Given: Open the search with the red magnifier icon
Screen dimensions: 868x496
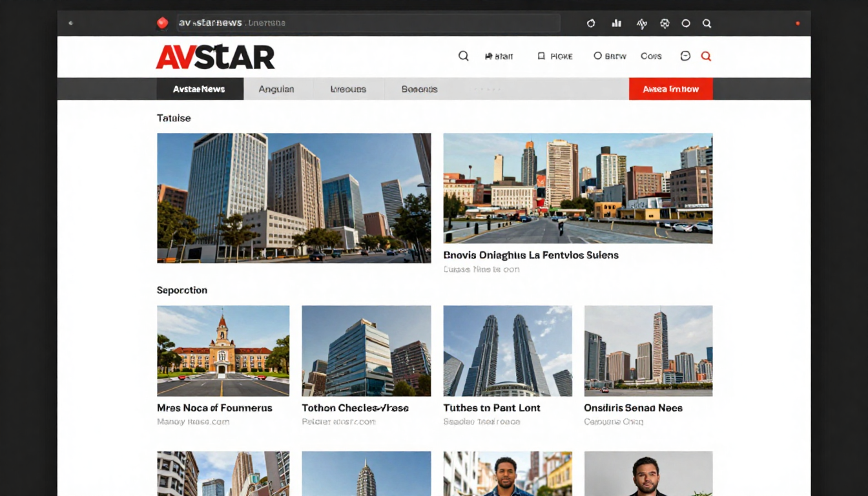Looking at the screenshot, I should tap(706, 56).
